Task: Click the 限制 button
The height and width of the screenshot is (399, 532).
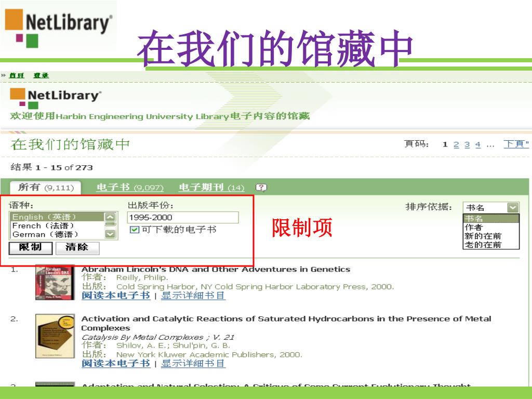Action: [x=31, y=248]
